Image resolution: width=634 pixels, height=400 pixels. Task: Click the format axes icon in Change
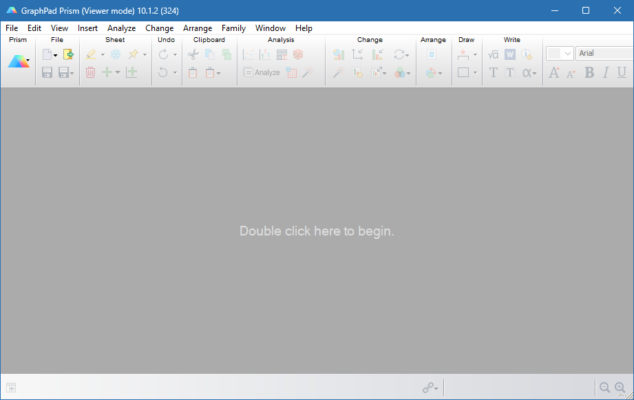coord(357,54)
